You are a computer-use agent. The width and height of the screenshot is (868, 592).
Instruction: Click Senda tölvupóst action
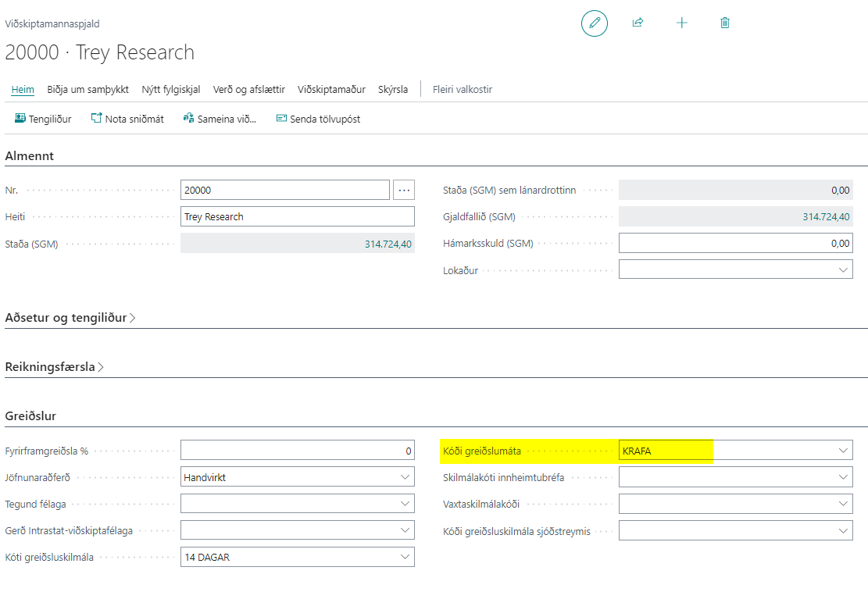pyautogui.click(x=318, y=119)
